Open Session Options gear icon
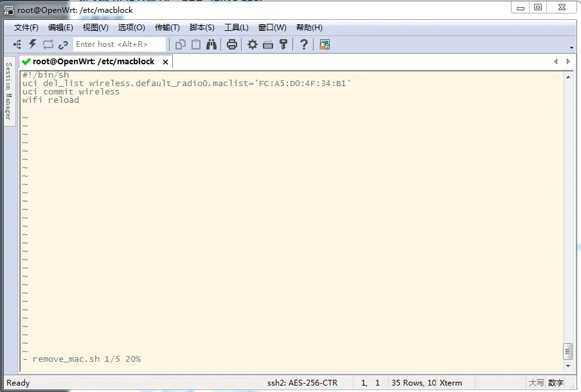581x392 pixels. click(x=253, y=44)
